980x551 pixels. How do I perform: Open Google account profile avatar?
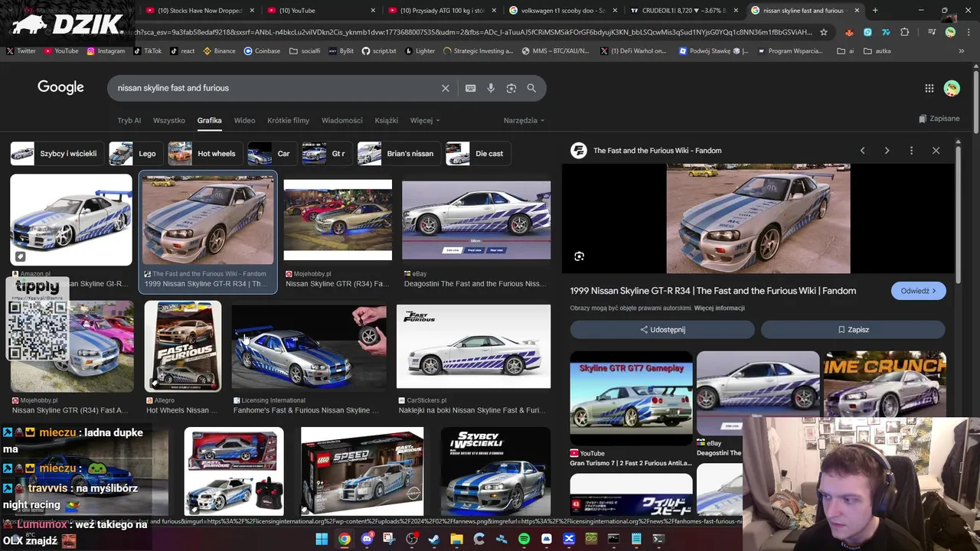tap(952, 88)
